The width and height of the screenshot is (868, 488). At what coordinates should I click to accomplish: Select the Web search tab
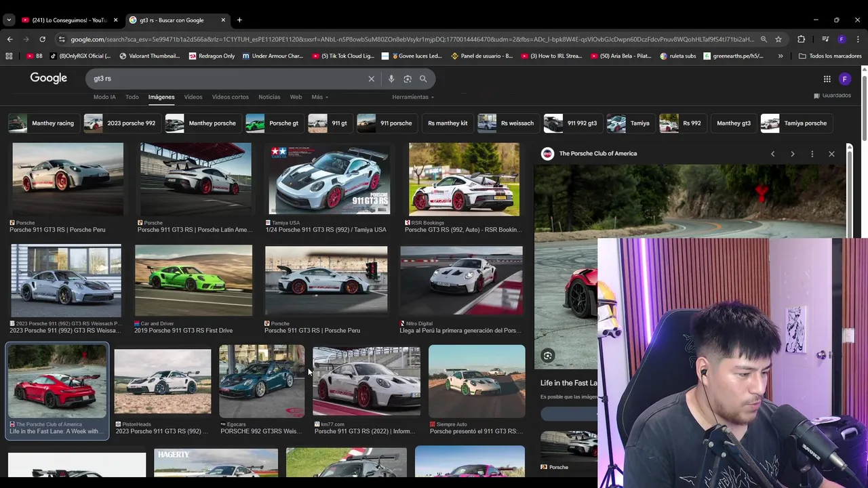(x=296, y=97)
